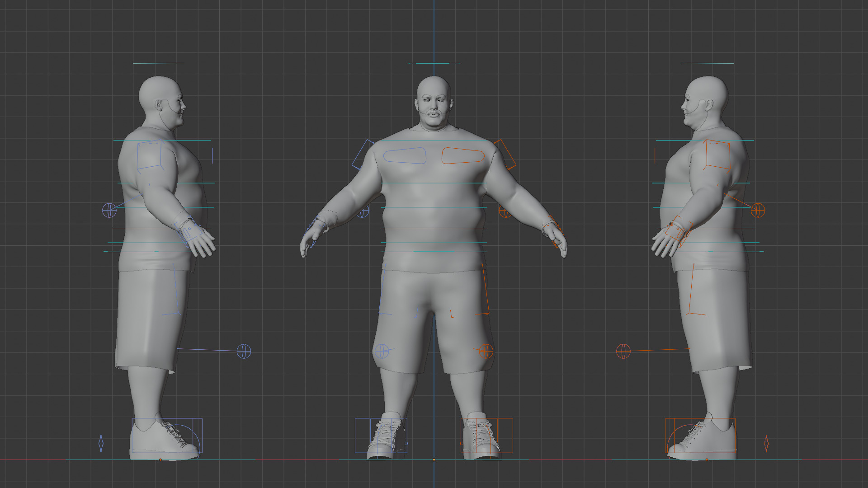
Task: Select the teal head-top line control in front view
Action: pos(434,63)
